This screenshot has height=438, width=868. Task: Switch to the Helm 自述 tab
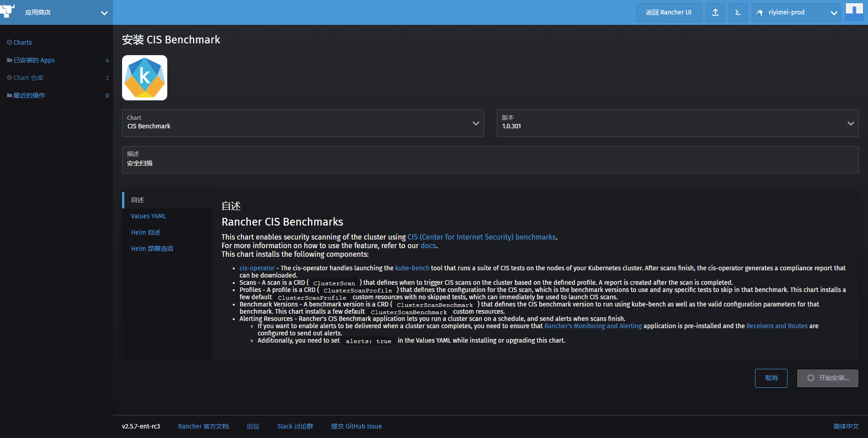146,232
